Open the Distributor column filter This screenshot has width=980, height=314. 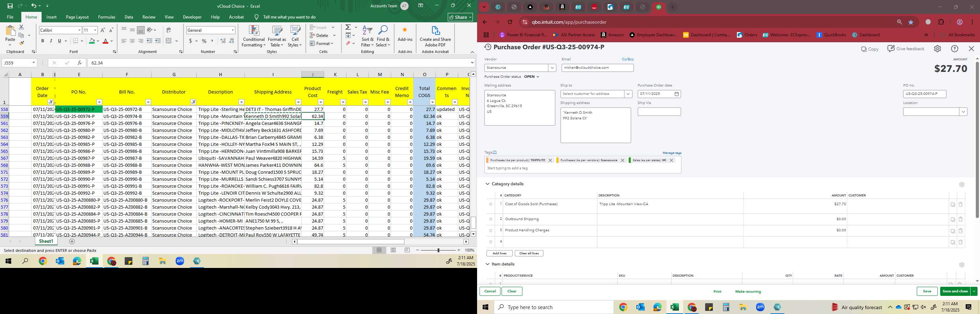click(x=193, y=102)
